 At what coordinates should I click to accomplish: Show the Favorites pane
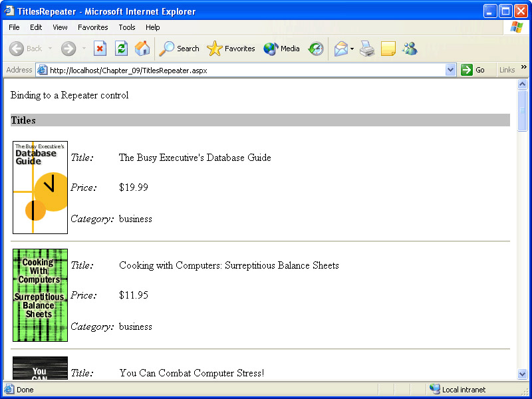pos(231,49)
